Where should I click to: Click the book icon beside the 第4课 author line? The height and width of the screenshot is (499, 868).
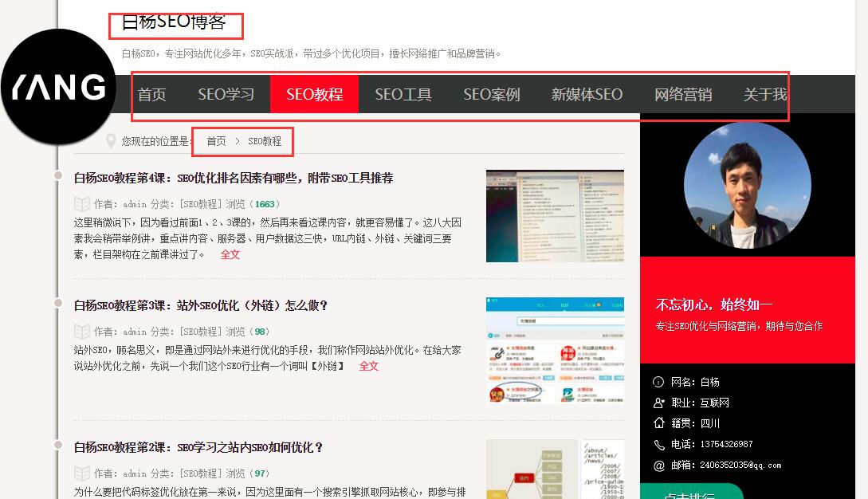pos(82,204)
